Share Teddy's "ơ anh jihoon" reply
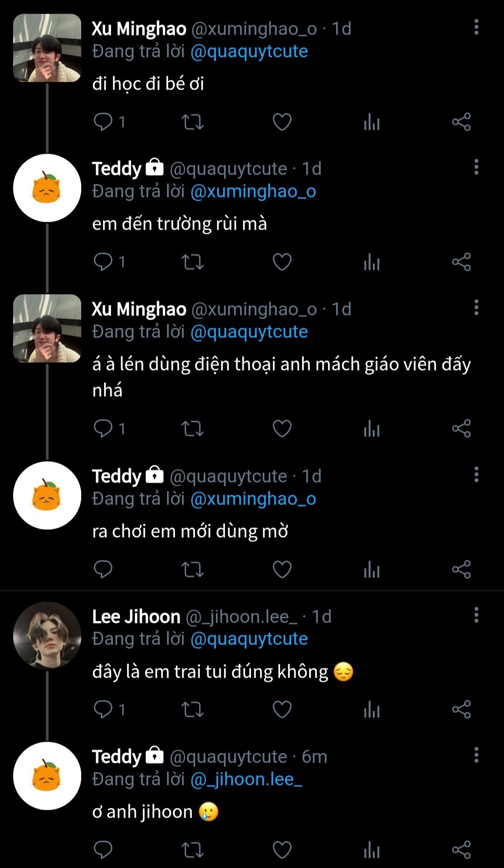The height and width of the screenshot is (868, 504). 461,850
